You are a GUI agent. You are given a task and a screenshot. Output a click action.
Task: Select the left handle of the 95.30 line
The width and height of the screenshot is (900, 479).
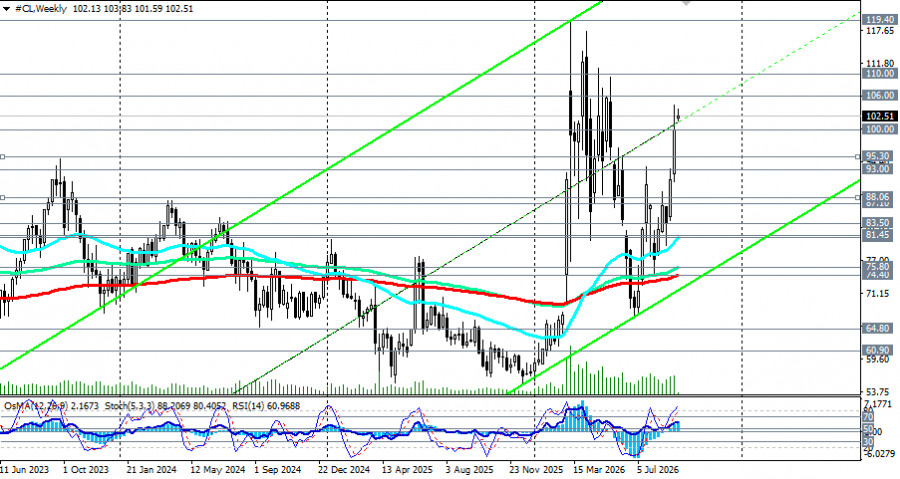coord(2,157)
